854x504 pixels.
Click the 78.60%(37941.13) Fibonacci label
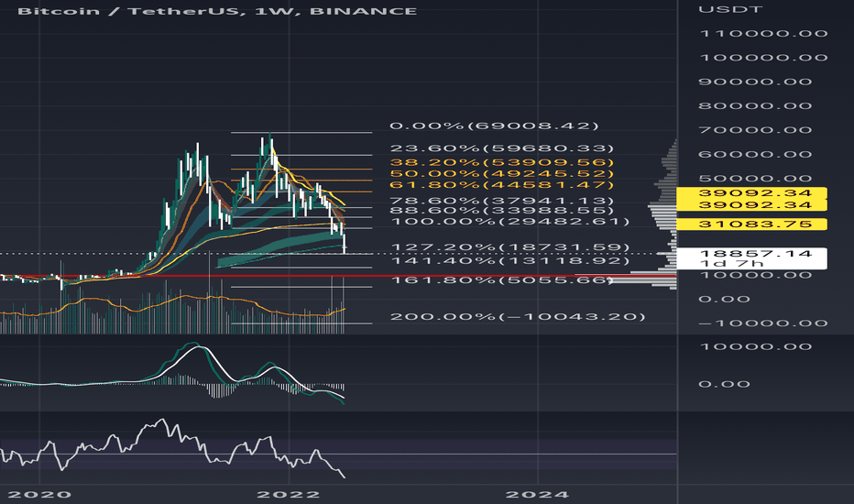pos(501,201)
